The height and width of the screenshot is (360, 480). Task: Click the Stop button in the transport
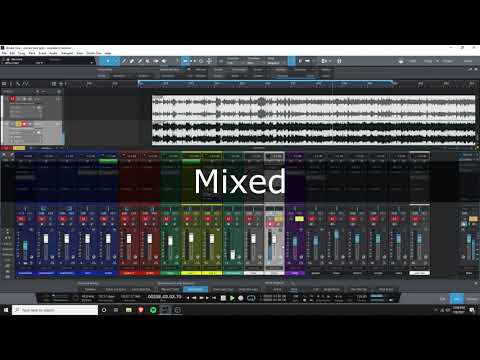tap(223, 298)
